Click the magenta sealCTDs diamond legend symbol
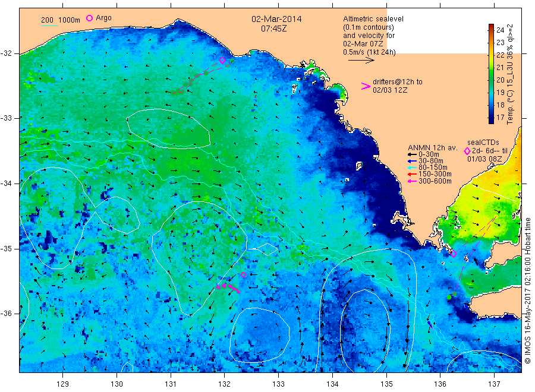 [467, 151]
